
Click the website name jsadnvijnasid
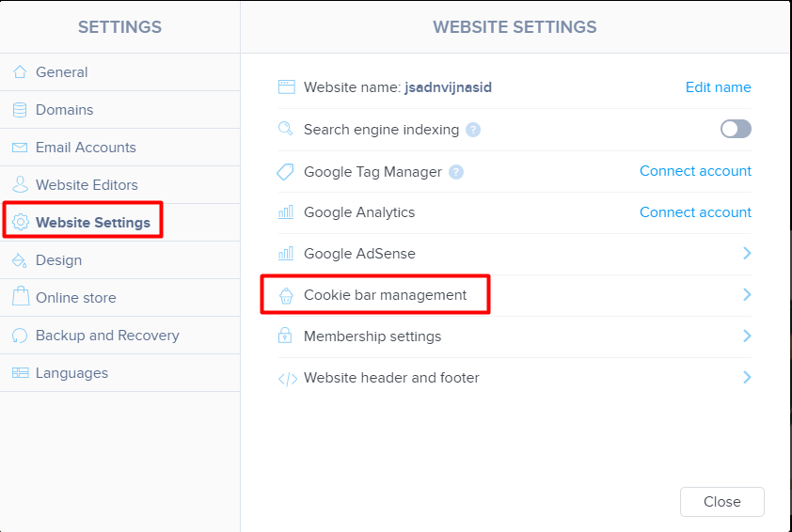[x=448, y=87]
